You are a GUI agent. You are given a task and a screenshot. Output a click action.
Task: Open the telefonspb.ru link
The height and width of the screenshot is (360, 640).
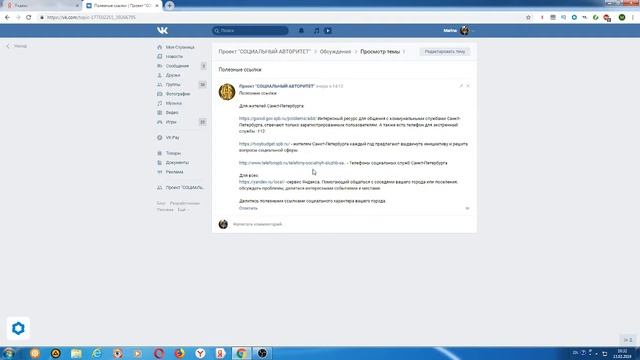(291, 163)
